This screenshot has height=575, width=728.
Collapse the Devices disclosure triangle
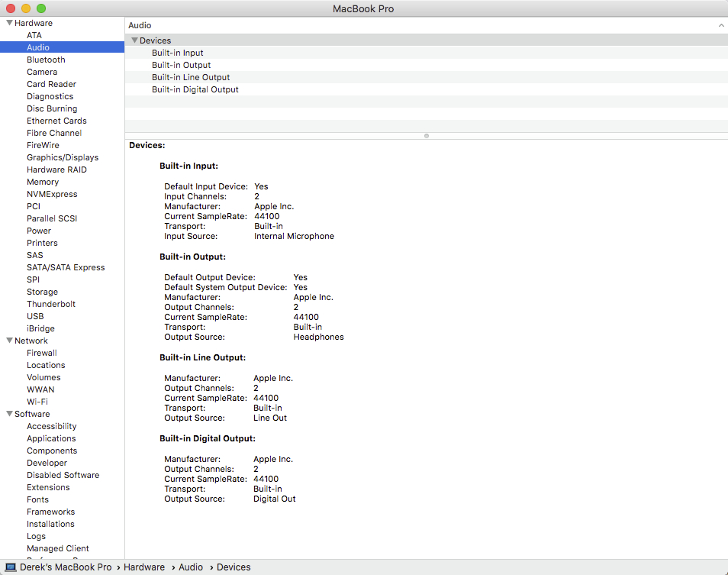134,40
